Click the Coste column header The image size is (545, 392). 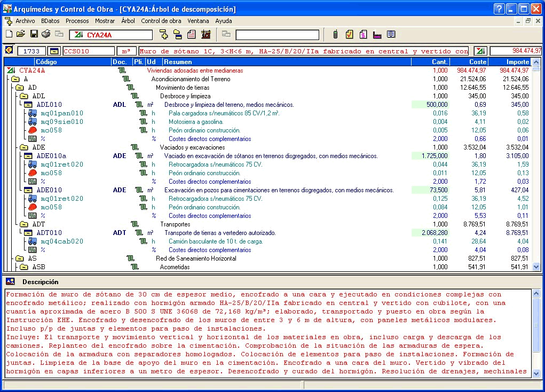coord(469,62)
